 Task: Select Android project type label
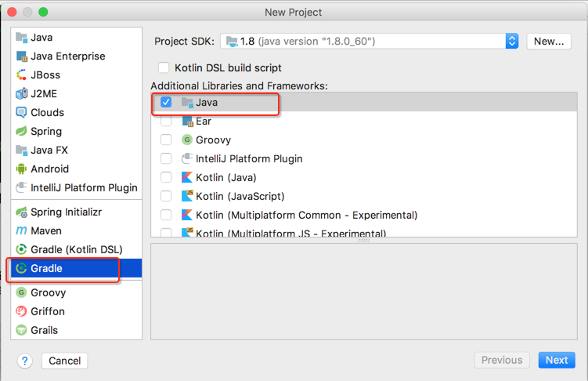click(x=49, y=169)
